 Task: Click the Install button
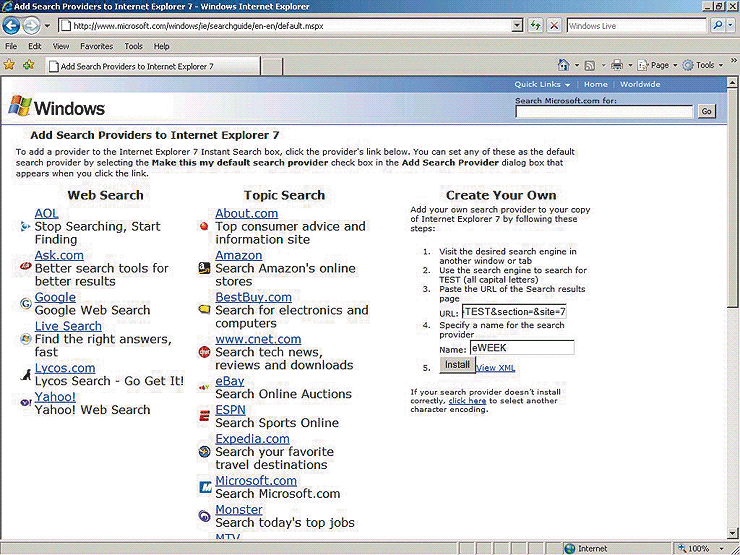[457, 365]
